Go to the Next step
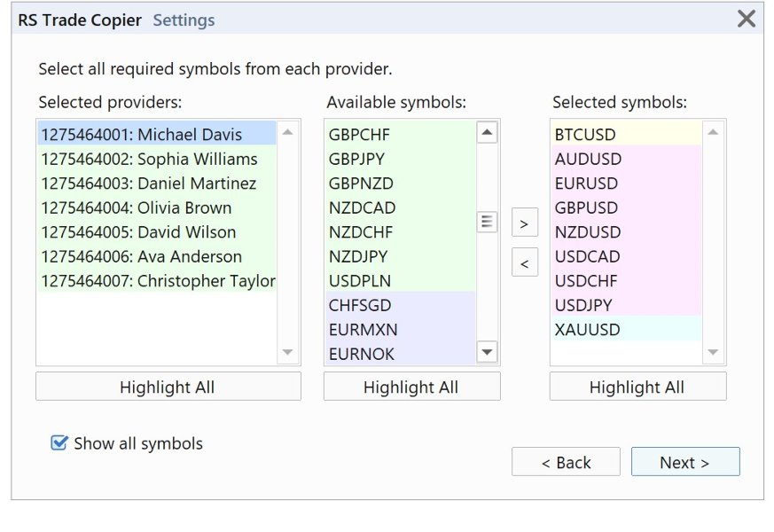The image size is (774, 532). click(x=684, y=462)
